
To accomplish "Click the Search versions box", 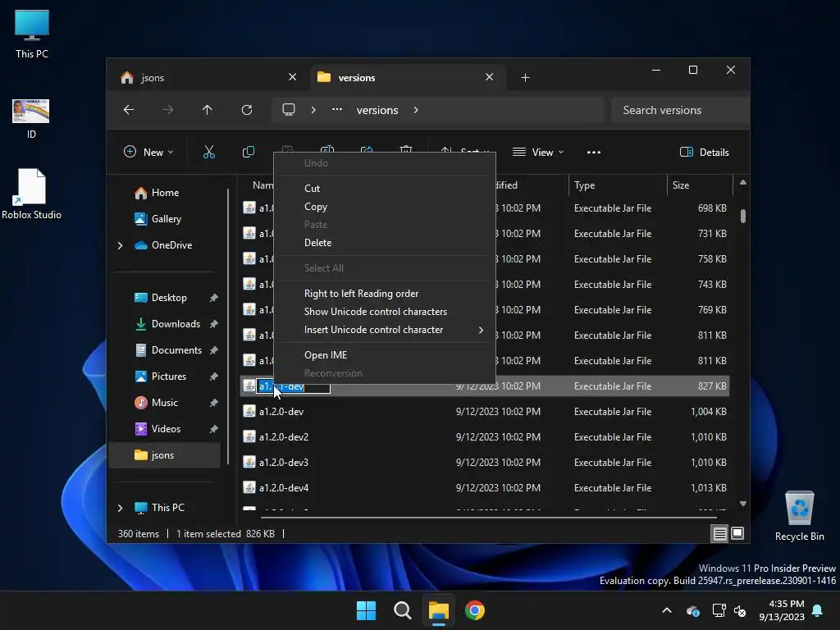I will click(x=680, y=110).
